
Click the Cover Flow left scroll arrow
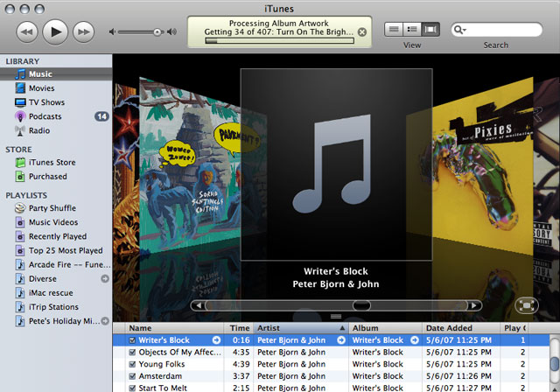(x=199, y=305)
